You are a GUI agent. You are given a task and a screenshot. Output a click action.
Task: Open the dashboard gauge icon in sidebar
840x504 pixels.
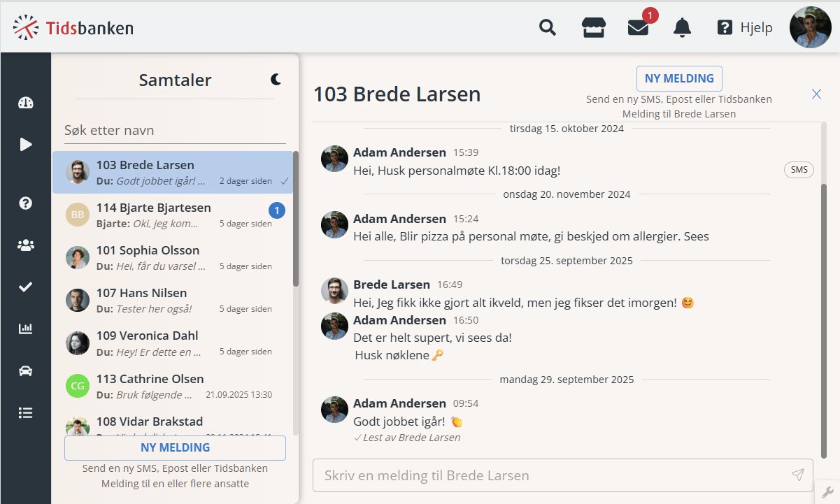pos(26,103)
